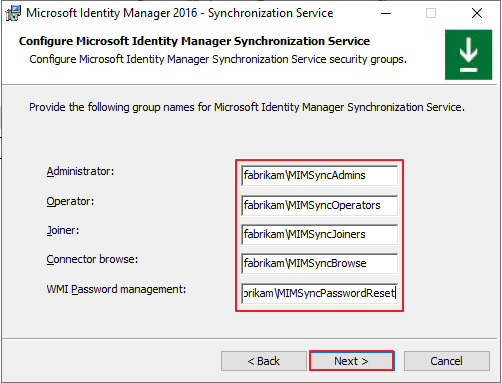Click into the Operator group field
The height and width of the screenshot is (383, 502).
coord(319,205)
